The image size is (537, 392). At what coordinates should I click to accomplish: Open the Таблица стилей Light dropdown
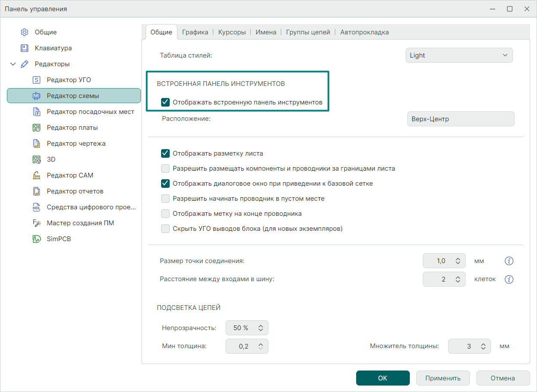pos(459,55)
